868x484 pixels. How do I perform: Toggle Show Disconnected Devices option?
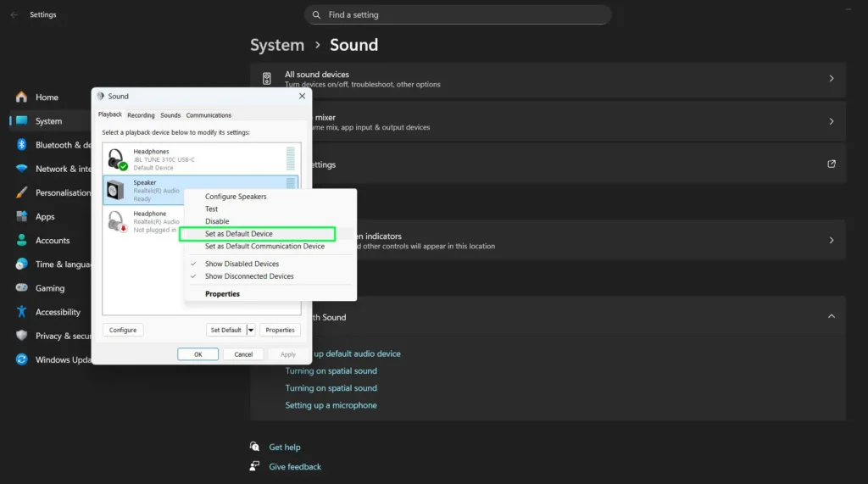point(249,275)
